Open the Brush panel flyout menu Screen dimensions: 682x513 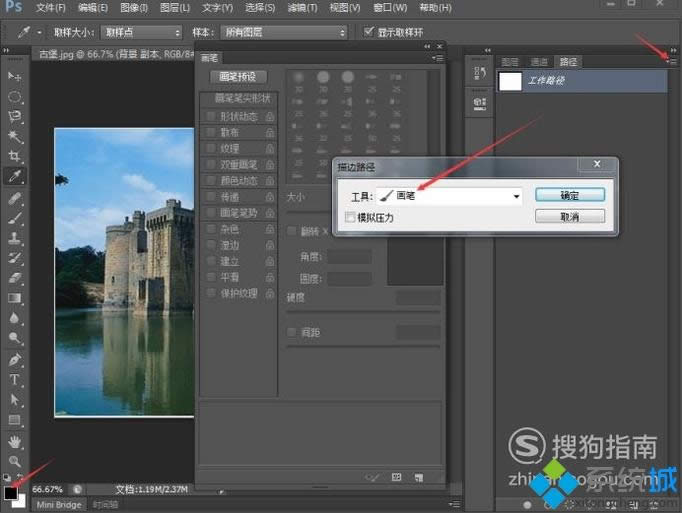tap(438, 58)
